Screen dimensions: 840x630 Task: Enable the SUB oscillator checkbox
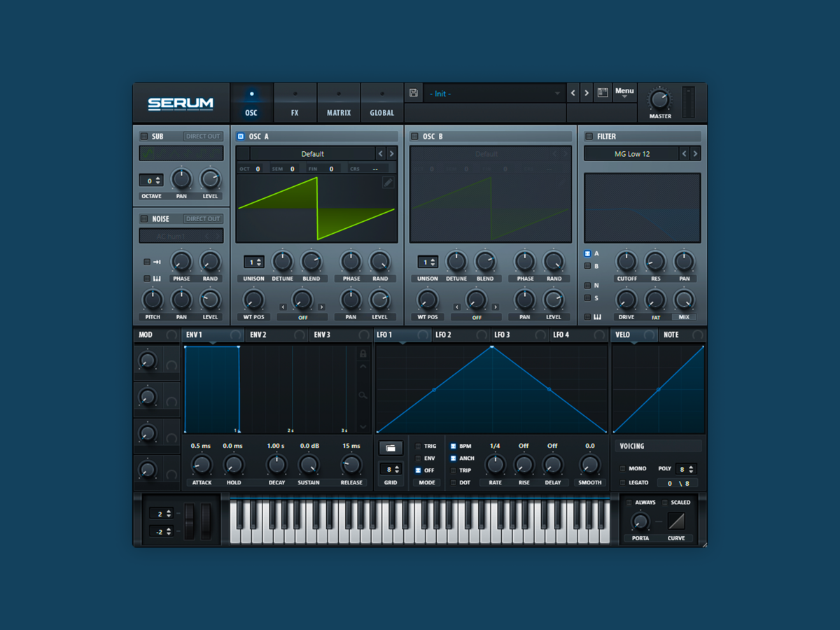tap(144, 136)
